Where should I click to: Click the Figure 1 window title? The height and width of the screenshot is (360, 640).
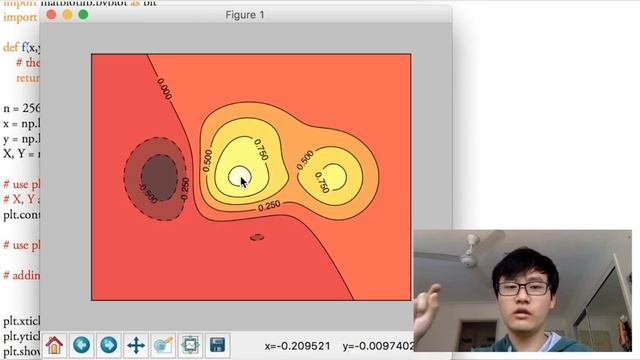point(245,15)
